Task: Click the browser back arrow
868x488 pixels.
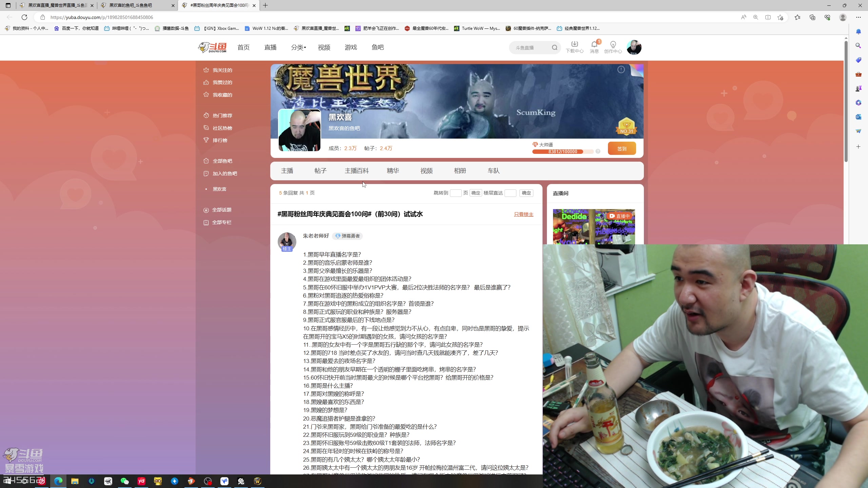Action: pyautogui.click(x=9, y=17)
